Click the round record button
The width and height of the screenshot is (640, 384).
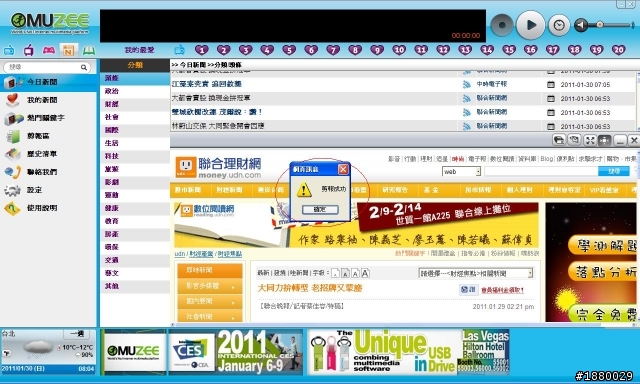(502, 25)
